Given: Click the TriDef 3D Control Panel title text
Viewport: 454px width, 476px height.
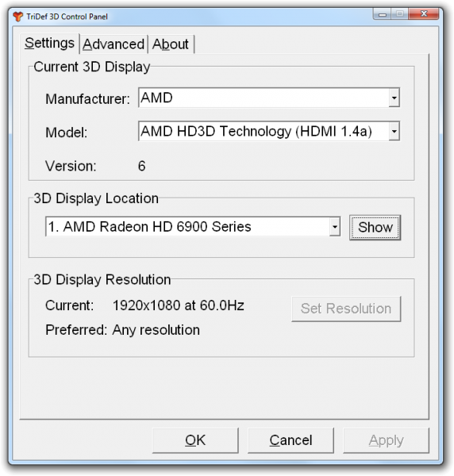Looking at the screenshot, I should click(67, 17).
